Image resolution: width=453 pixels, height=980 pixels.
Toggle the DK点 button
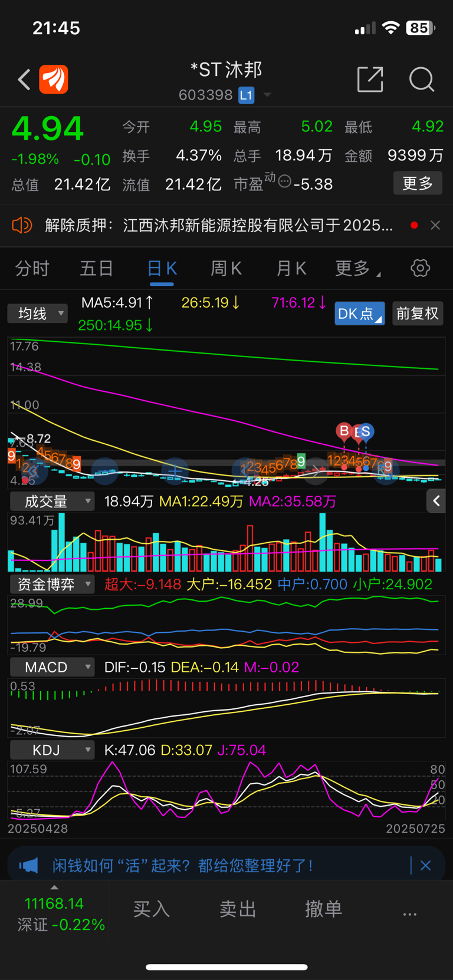tap(360, 314)
